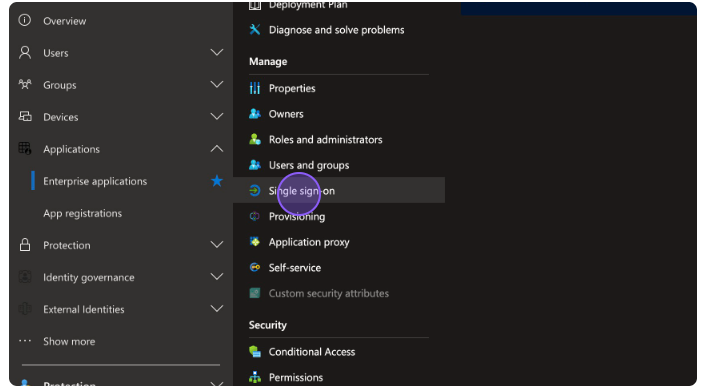Open the Self-service blade
This screenshot has width=707, height=392.
(x=295, y=267)
